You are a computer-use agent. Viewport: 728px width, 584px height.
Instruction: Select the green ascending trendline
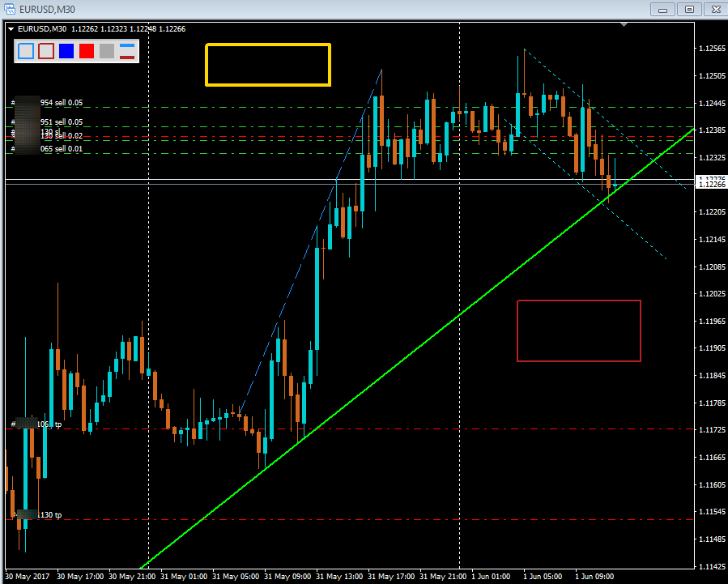pos(417,348)
